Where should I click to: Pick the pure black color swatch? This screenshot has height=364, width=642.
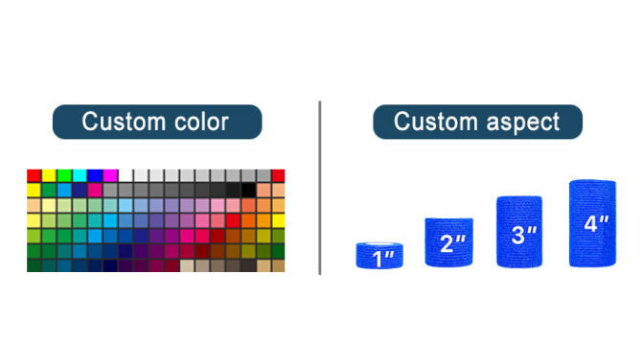pos(248,191)
